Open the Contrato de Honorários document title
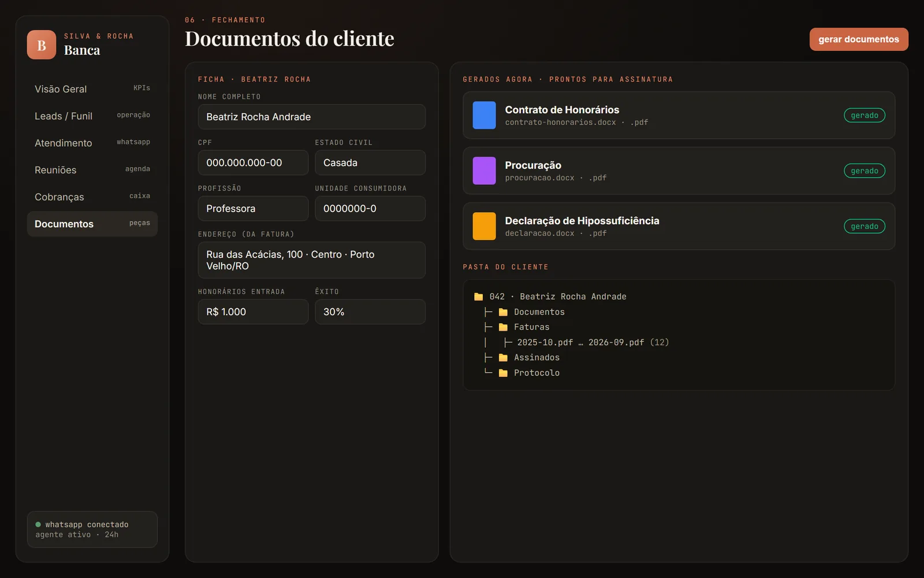924x578 pixels. point(562,110)
